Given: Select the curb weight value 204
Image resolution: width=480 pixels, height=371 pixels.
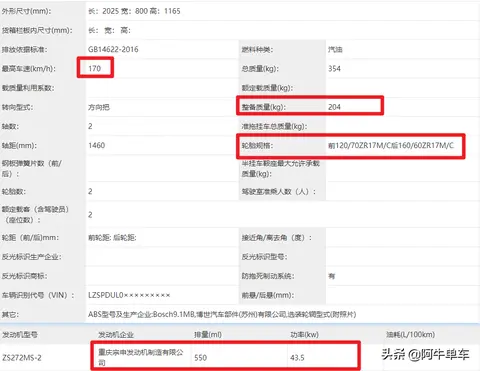Looking at the screenshot, I should coord(334,107).
